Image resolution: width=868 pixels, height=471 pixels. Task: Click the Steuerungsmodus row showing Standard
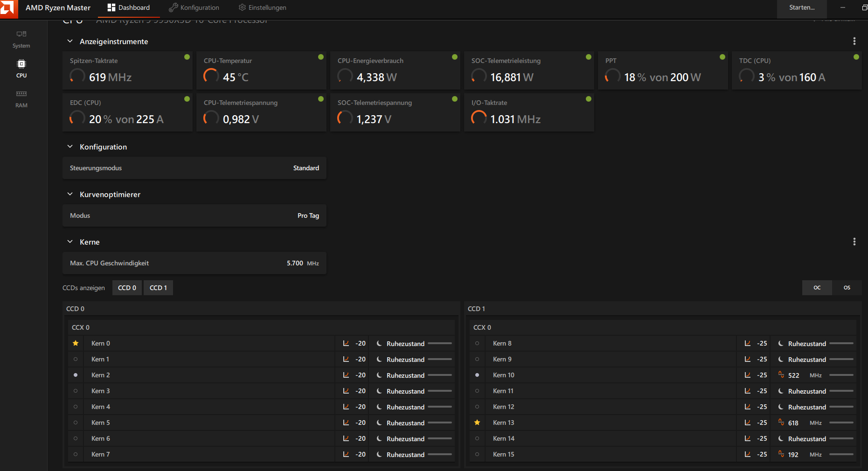pyautogui.click(x=194, y=168)
